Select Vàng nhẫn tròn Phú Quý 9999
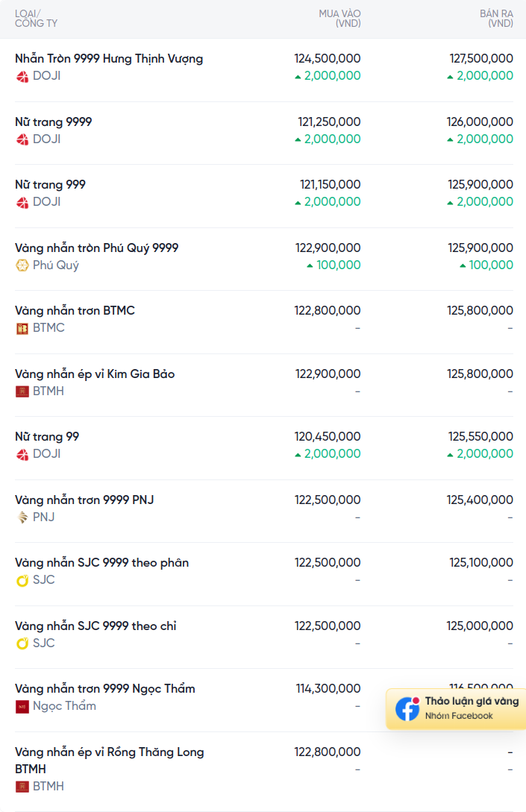The width and height of the screenshot is (526, 812). (x=97, y=248)
